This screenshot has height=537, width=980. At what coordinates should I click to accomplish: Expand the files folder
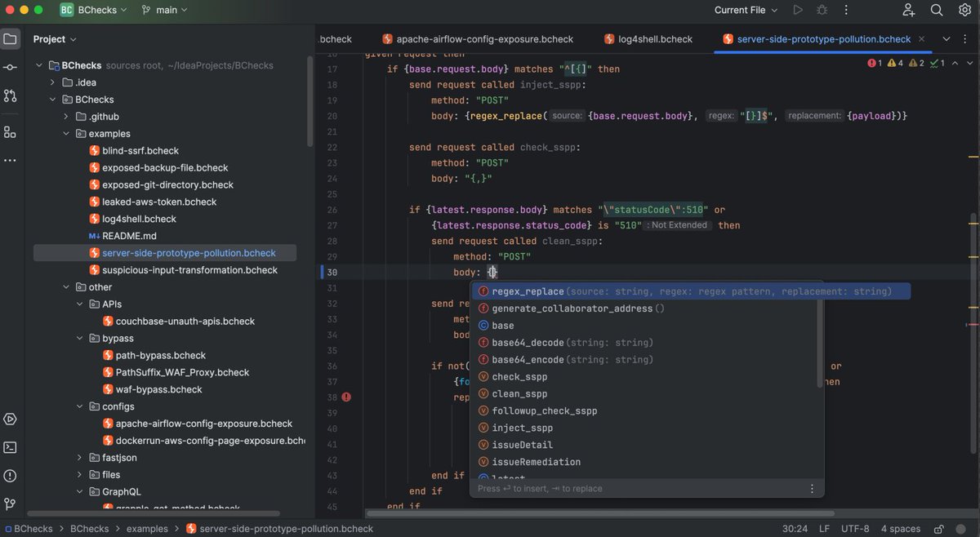(x=80, y=475)
